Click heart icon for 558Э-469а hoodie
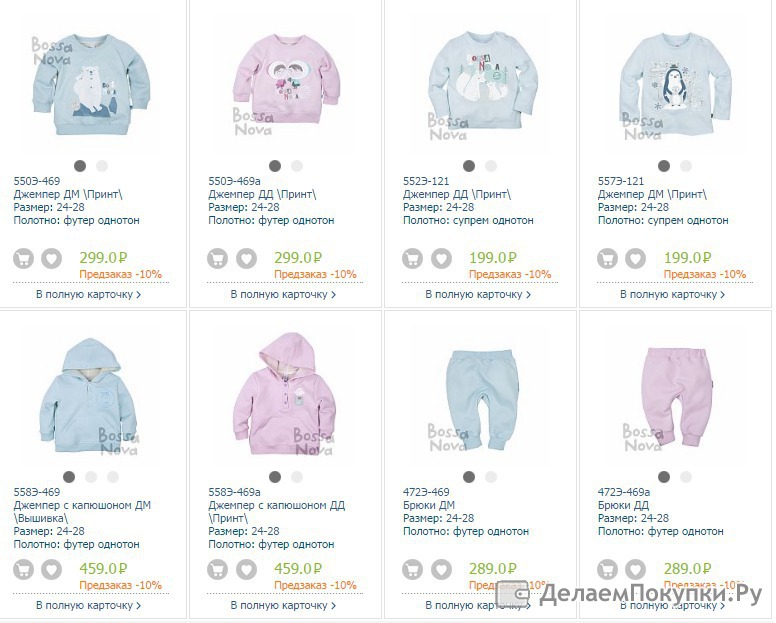 click(x=246, y=570)
